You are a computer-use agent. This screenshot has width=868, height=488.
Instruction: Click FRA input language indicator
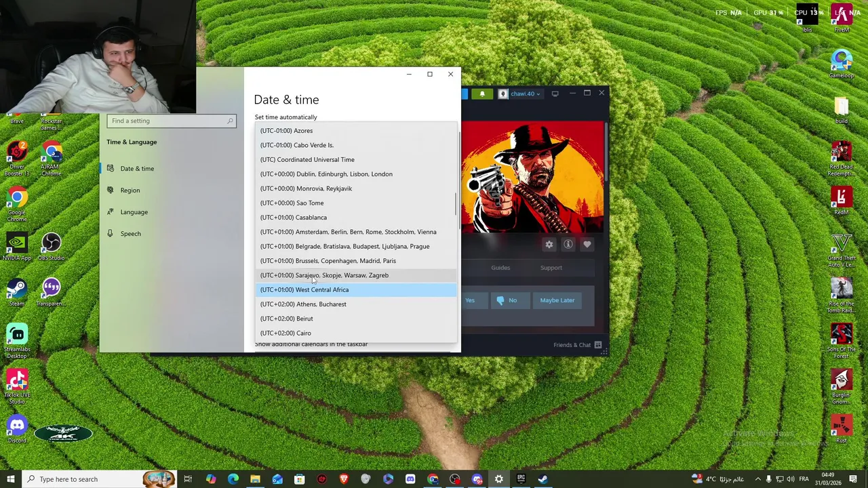click(804, 479)
